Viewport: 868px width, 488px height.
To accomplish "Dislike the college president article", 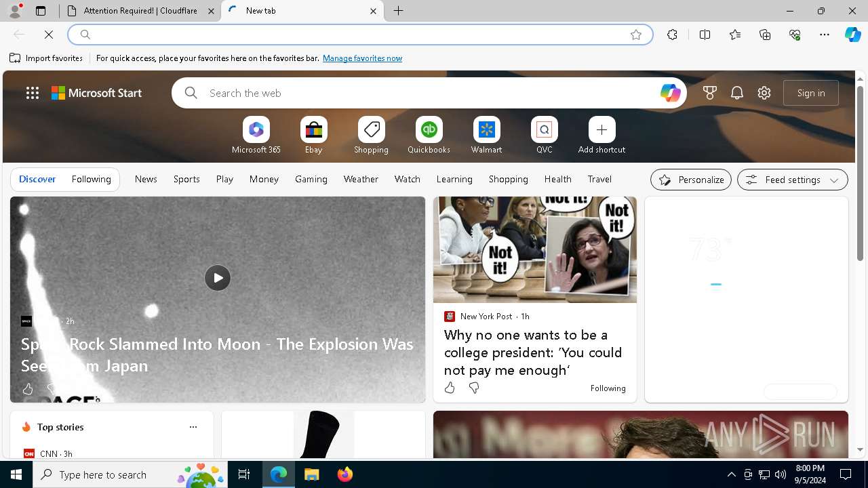I will [474, 388].
